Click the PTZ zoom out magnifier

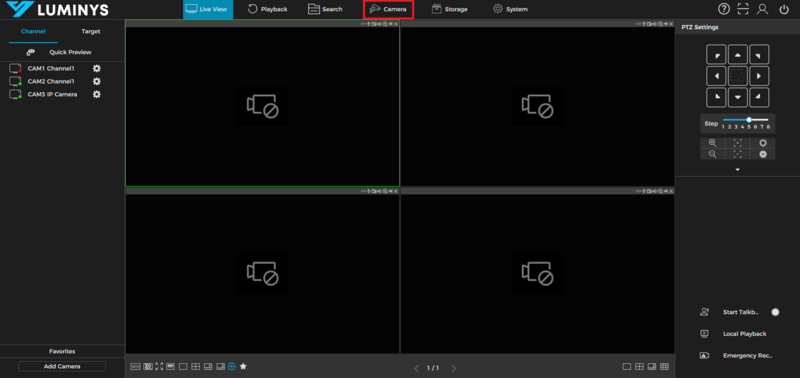(713, 154)
